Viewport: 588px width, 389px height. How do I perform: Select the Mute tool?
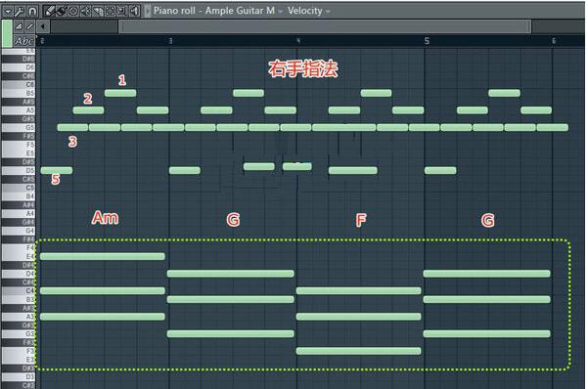(85, 12)
